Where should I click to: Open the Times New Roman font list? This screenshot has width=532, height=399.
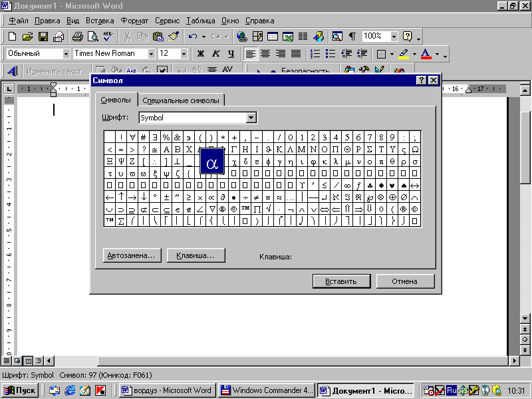pos(152,54)
